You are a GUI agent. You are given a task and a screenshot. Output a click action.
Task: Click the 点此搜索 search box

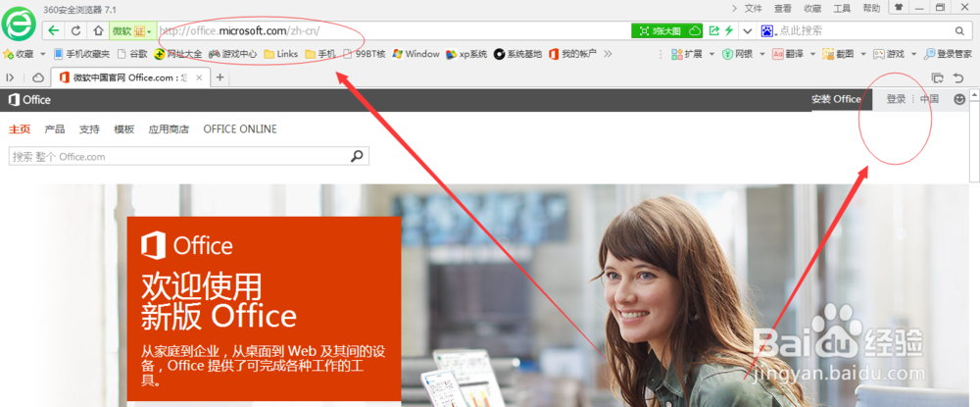click(865, 30)
